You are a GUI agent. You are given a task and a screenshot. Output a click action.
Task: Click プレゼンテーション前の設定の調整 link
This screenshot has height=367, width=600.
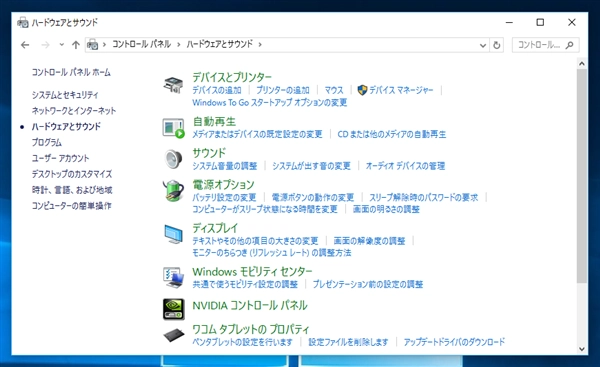(368, 284)
